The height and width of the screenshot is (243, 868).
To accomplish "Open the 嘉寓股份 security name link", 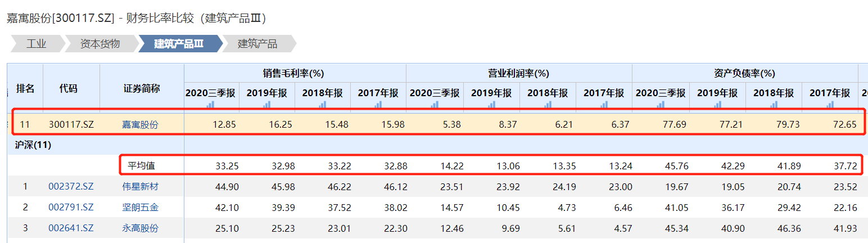I will click(141, 125).
